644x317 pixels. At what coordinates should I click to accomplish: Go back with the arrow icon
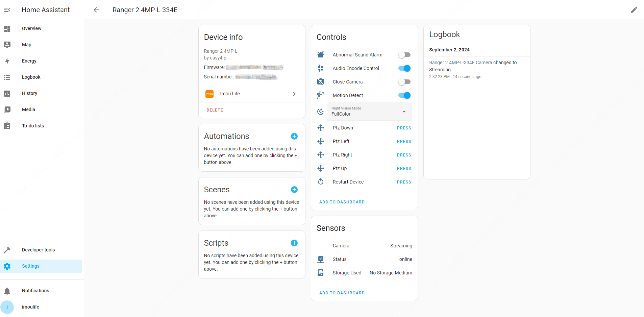[96, 10]
